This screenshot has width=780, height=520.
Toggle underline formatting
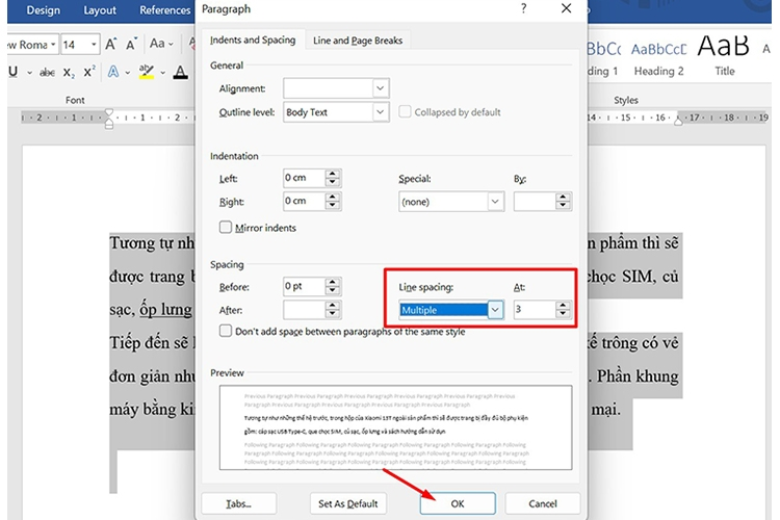point(13,72)
